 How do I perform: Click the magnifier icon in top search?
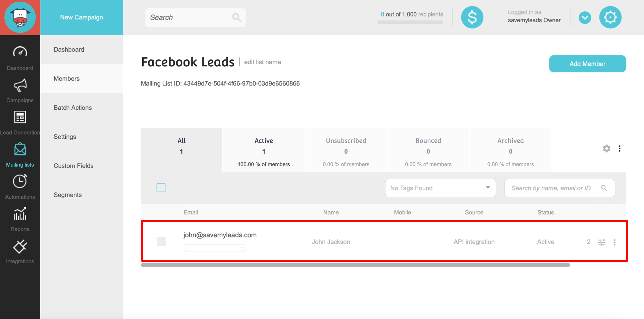[236, 17]
